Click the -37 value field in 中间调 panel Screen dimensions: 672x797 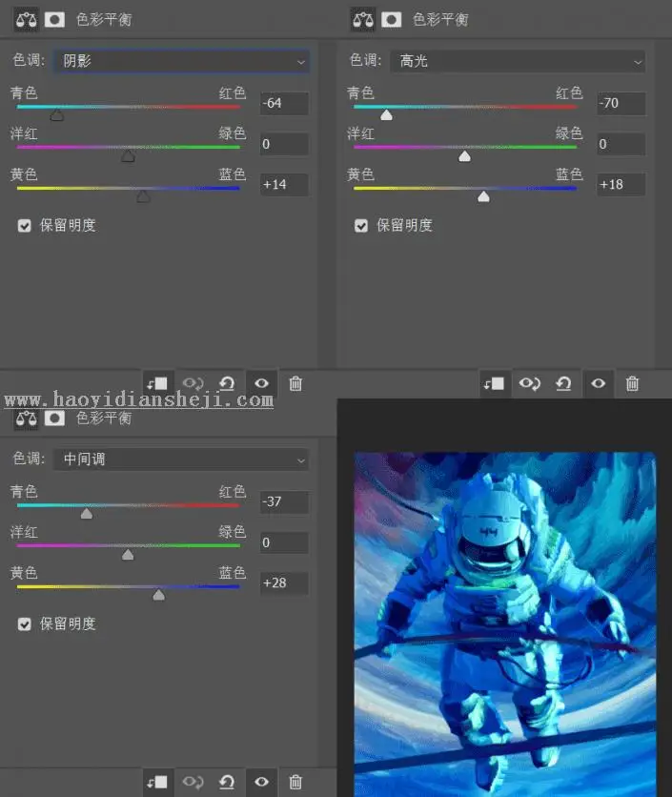[284, 501]
